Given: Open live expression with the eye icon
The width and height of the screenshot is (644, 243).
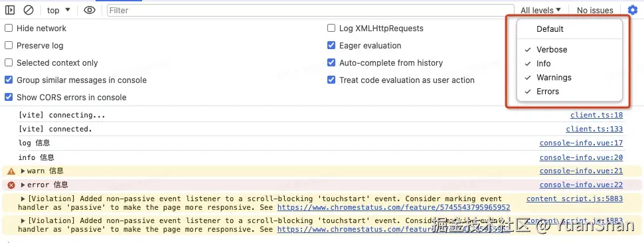Looking at the screenshot, I should [90, 10].
